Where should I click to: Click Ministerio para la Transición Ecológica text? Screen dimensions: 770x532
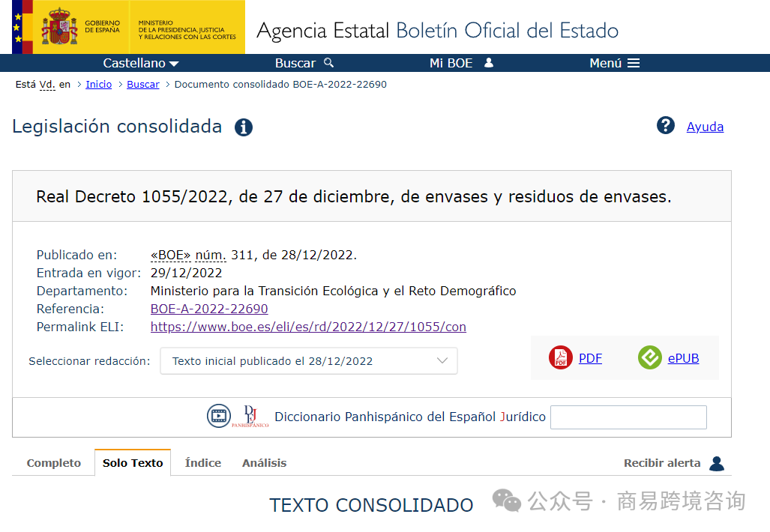pyautogui.click(x=333, y=291)
